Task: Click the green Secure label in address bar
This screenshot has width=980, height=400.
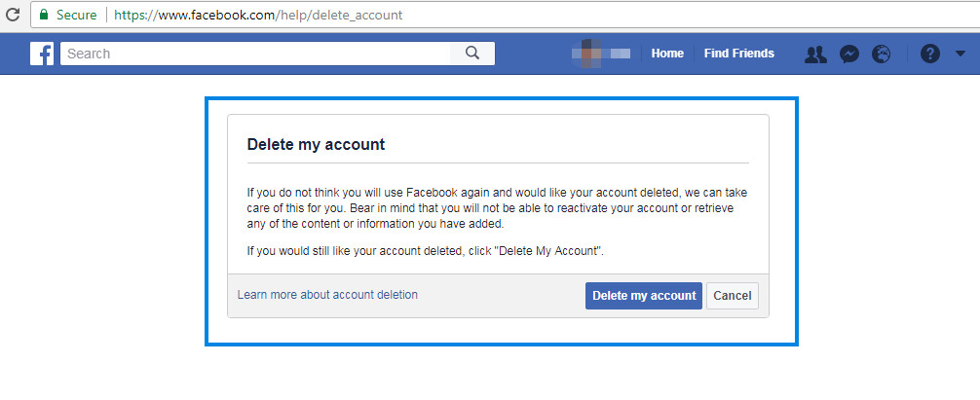Action: [76, 15]
